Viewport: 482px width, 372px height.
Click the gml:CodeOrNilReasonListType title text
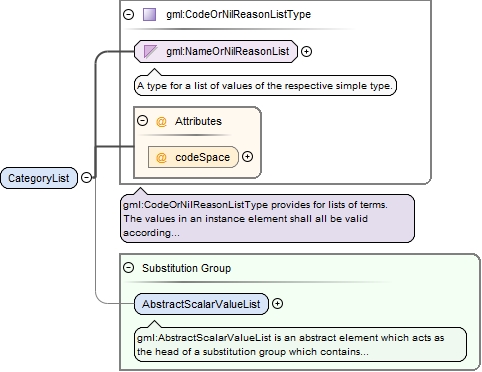239,14
